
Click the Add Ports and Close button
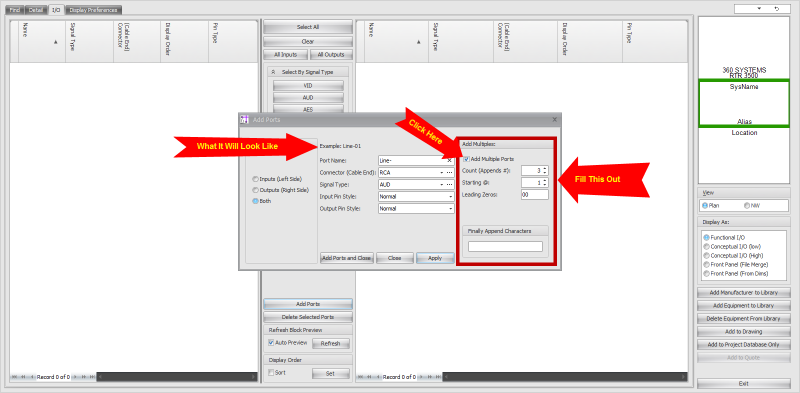coord(347,258)
